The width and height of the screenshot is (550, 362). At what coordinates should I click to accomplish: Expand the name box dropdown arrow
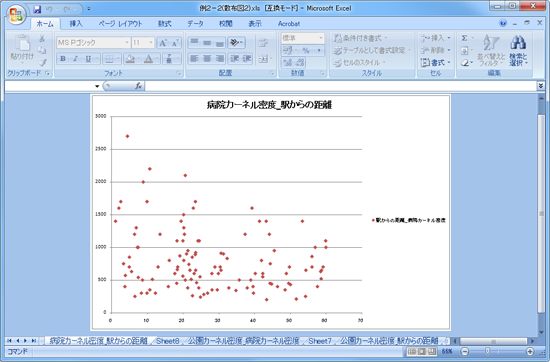click(x=97, y=86)
